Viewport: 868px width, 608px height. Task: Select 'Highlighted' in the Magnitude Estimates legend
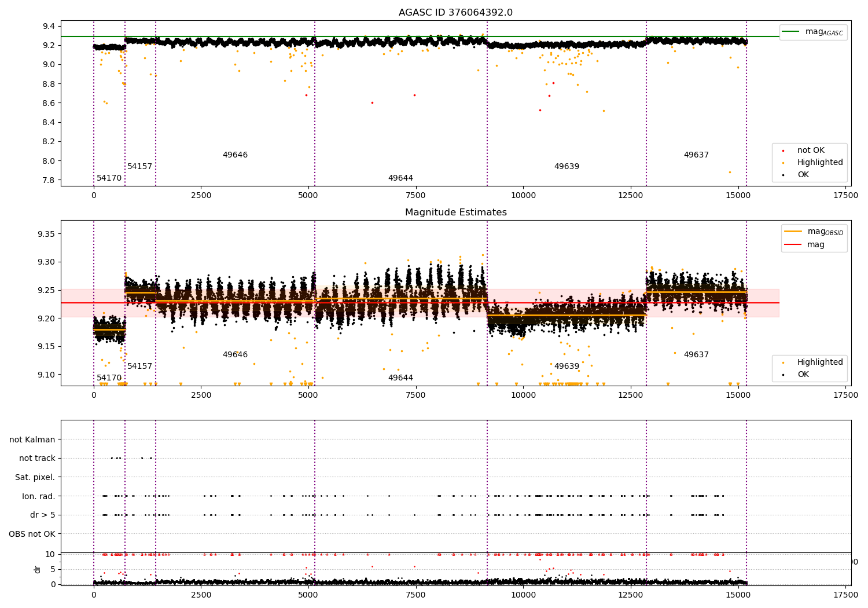pos(820,362)
